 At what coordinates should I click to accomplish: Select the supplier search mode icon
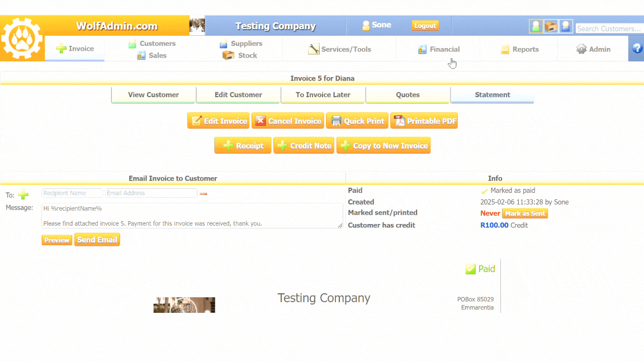tap(566, 26)
